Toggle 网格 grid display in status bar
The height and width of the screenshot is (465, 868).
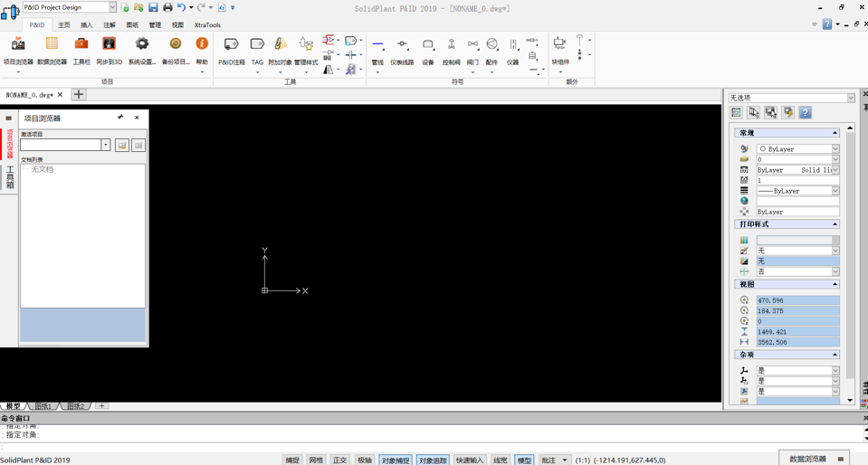[x=316, y=460]
